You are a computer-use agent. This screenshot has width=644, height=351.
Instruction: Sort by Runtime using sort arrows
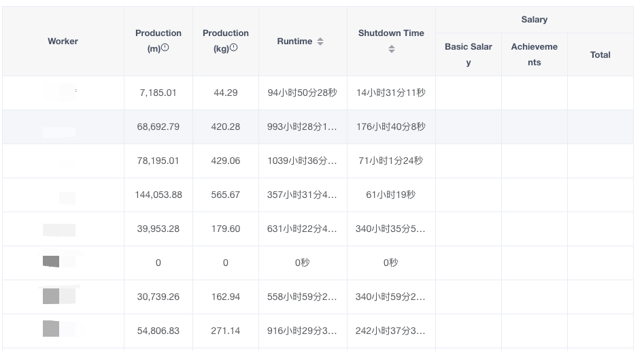click(320, 41)
